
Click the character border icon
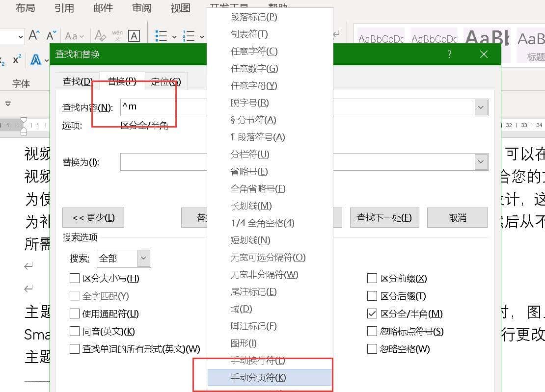133,34
